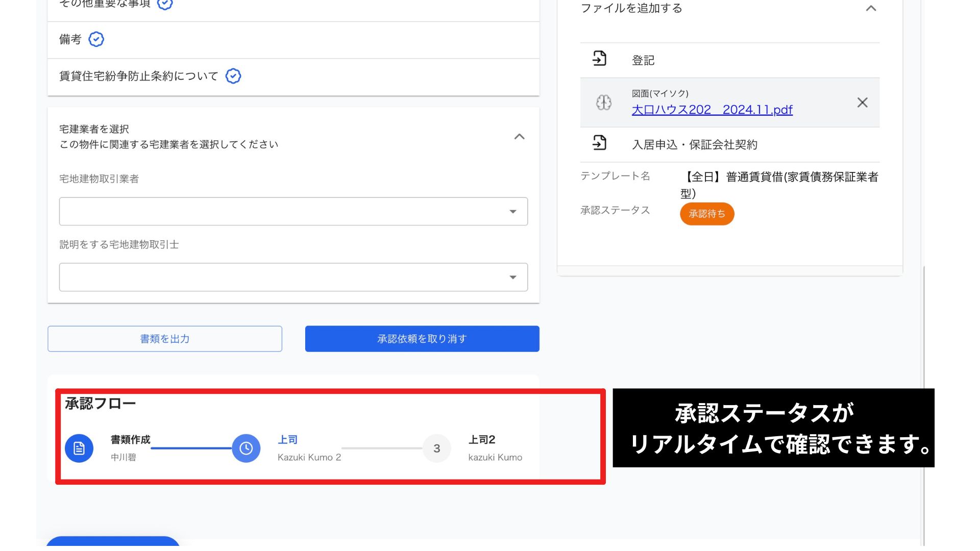Screen dimensions: 980x551
Task: Open the 宅地建物取引業者 dropdown
Action: [x=293, y=211]
